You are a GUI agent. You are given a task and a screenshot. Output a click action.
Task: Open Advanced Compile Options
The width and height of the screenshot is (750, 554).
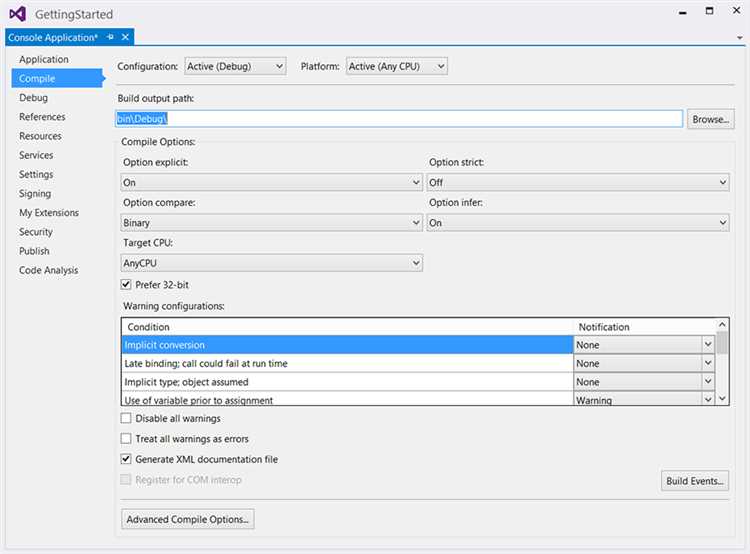[188, 519]
